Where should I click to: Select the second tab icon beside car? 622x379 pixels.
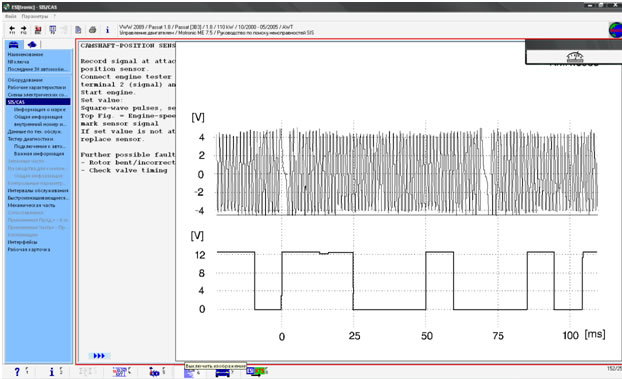(x=32, y=44)
